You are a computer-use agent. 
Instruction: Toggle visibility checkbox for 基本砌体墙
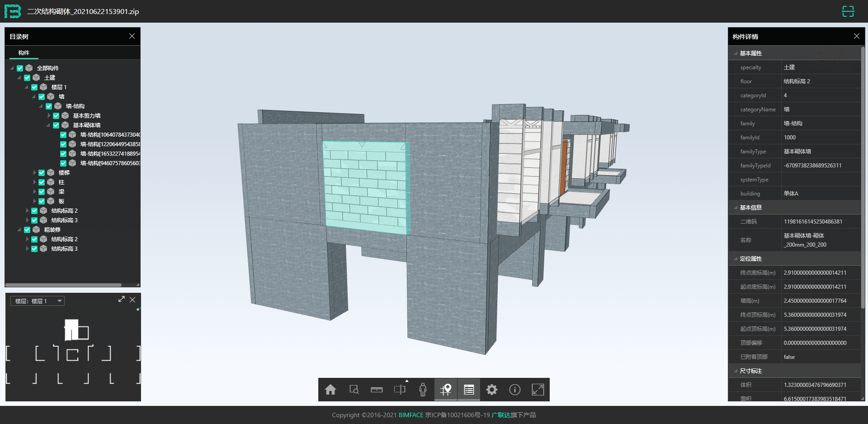pyautogui.click(x=56, y=125)
